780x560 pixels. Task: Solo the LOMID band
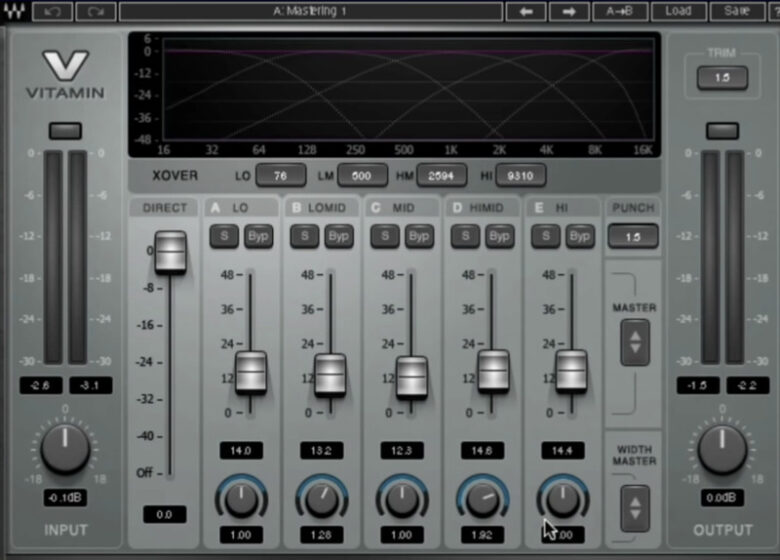(304, 236)
